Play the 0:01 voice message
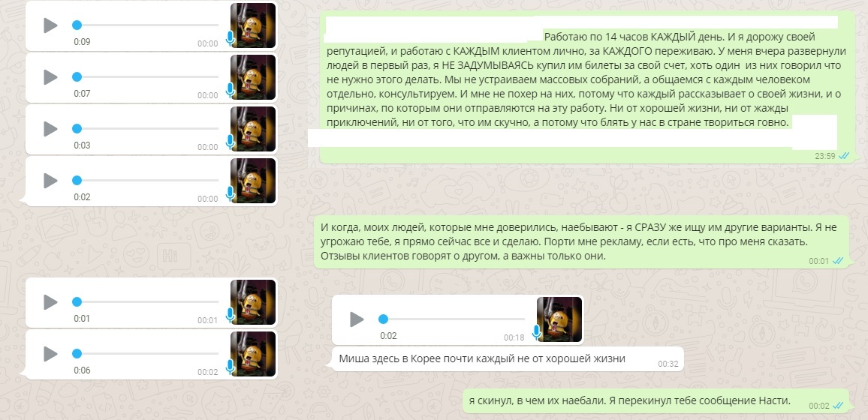Viewport: 868px width, 420px height. 50,301
